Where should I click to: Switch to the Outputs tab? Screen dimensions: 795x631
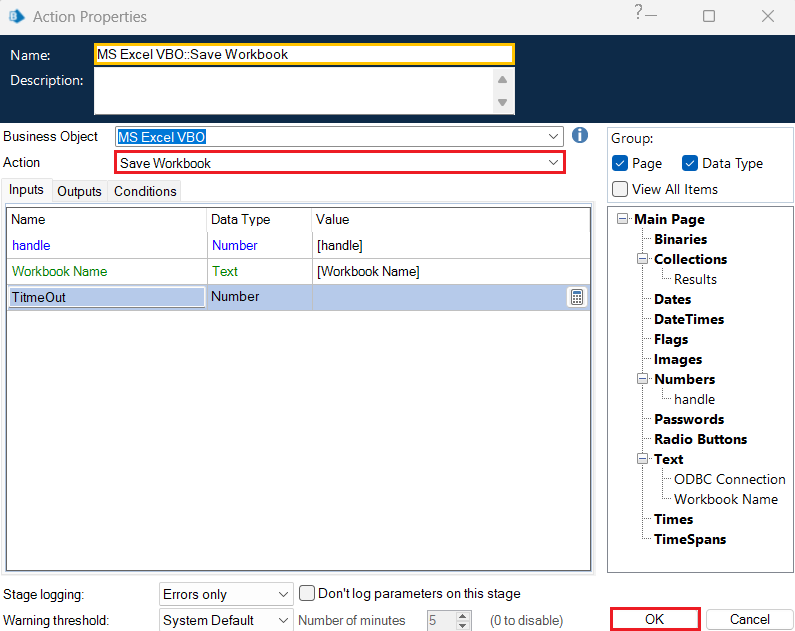(79, 191)
